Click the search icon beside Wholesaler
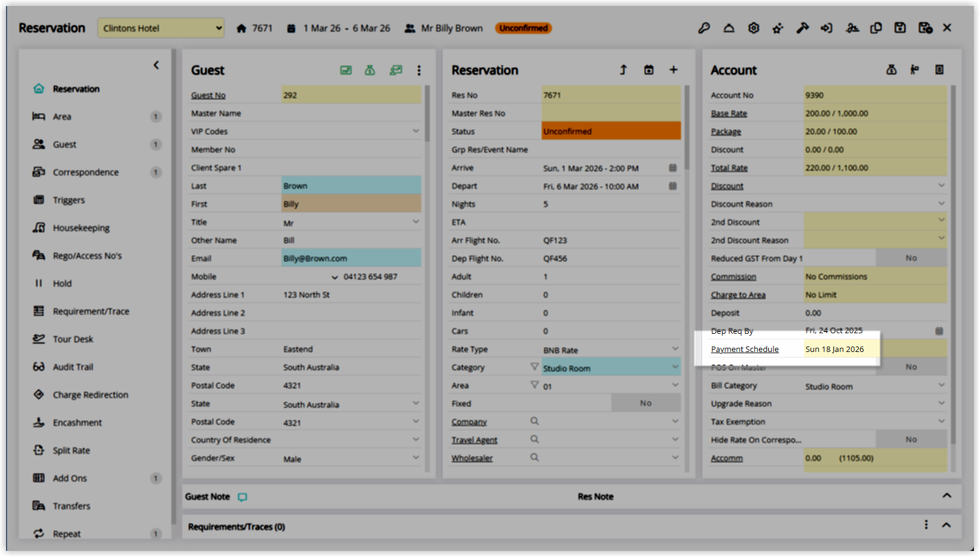The width and height of the screenshot is (980, 557). [x=534, y=457]
